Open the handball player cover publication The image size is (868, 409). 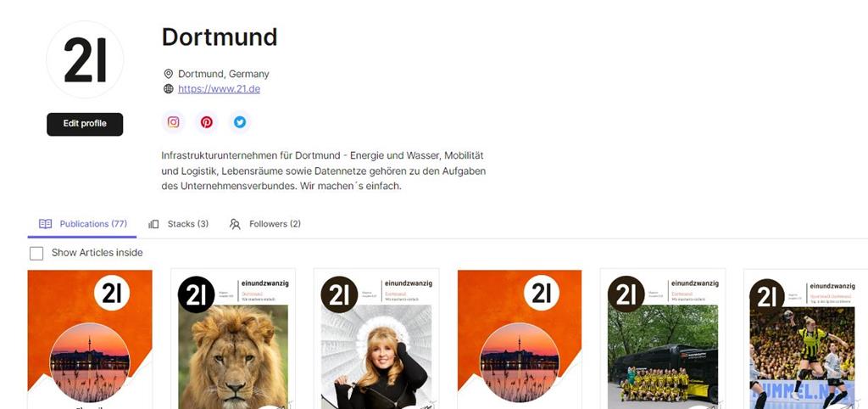(x=805, y=339)
